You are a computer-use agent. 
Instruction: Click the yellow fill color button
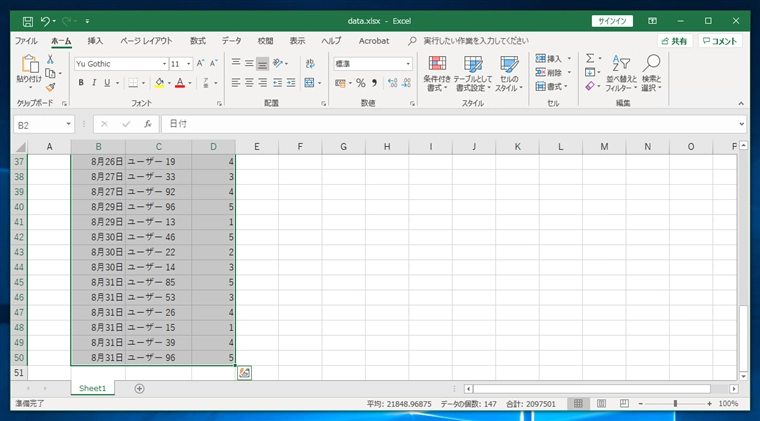point(160,83)
